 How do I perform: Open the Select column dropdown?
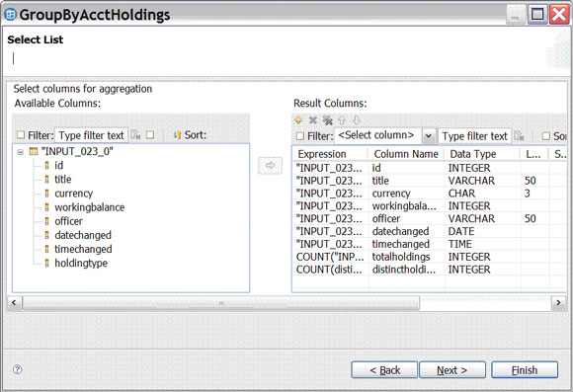[429, 136]
